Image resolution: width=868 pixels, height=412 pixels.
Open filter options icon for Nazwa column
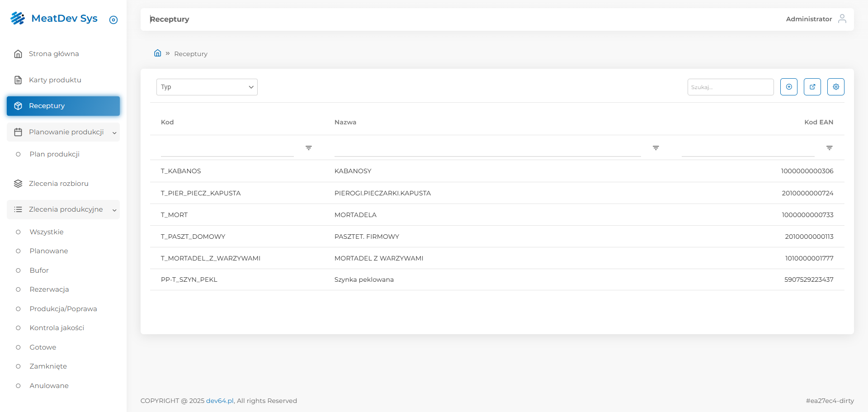[656, 148]
